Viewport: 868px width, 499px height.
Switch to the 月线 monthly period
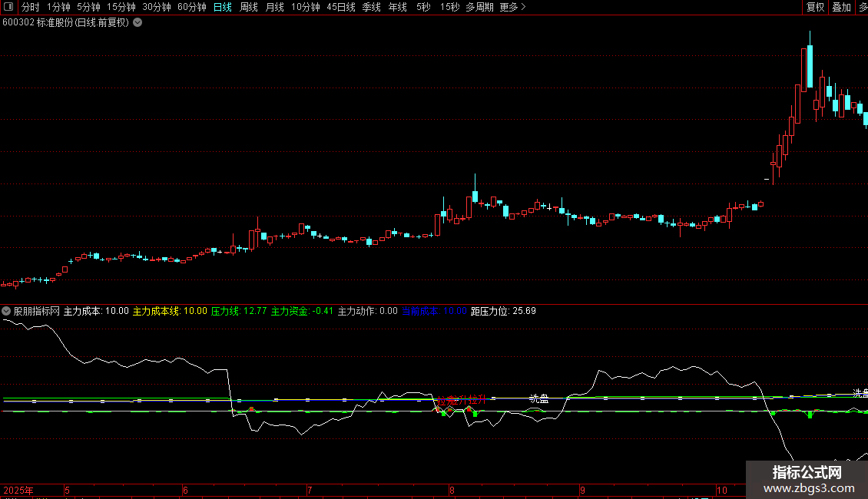tap(274, 7)
